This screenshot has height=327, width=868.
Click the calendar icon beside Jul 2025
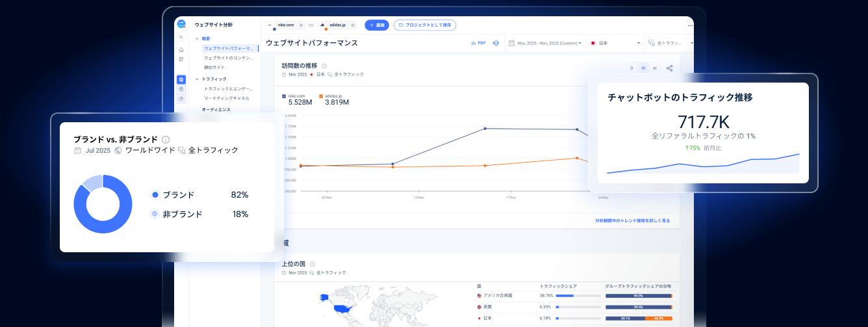78,150
